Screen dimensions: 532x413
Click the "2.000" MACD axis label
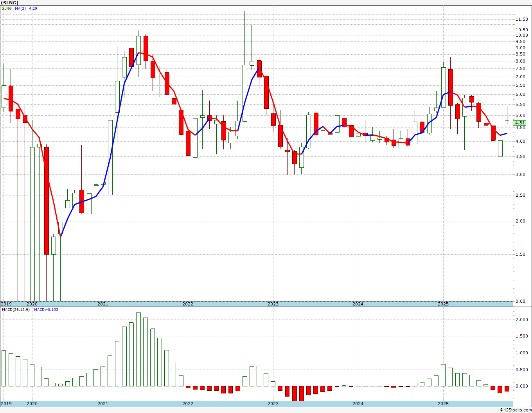pos(522,320)
